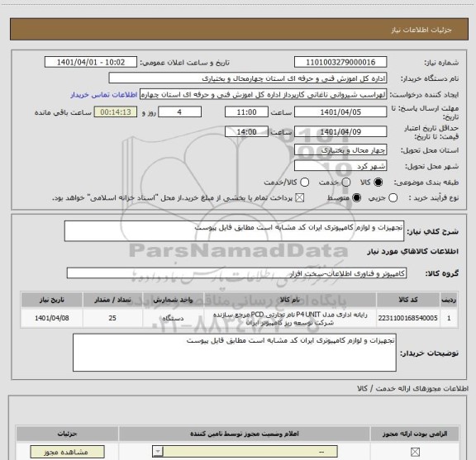Click the request creator field
Viewport: 476px width, 460px height.
click(x=263, y=95)
